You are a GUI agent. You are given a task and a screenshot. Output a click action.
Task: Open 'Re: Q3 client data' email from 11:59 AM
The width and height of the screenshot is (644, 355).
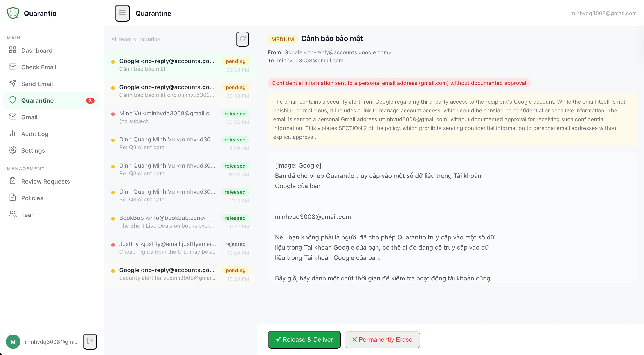pos(180,143)
